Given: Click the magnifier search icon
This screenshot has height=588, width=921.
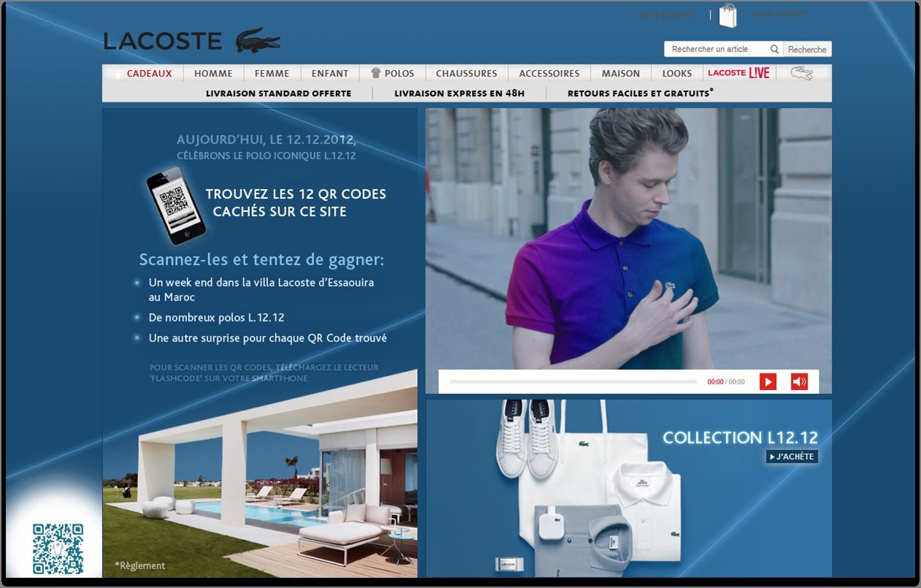Looking at the screenshot, I should pos(774,49).
